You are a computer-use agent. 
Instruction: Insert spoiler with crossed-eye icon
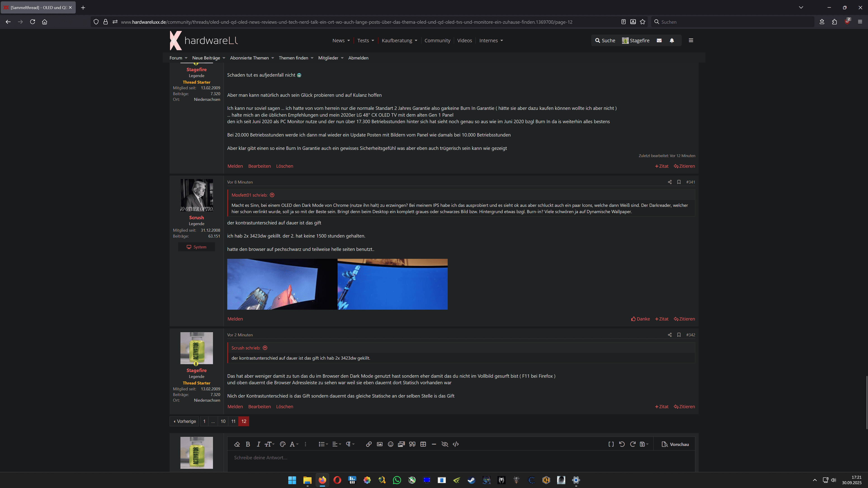pyautogui.click(x=445, y=444)
